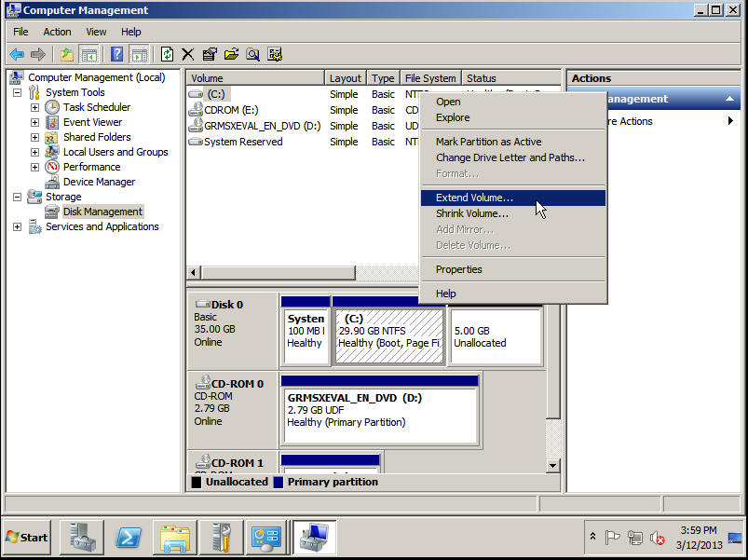Select Local Users and Groups node
The image size is (748, 560).
116,152
